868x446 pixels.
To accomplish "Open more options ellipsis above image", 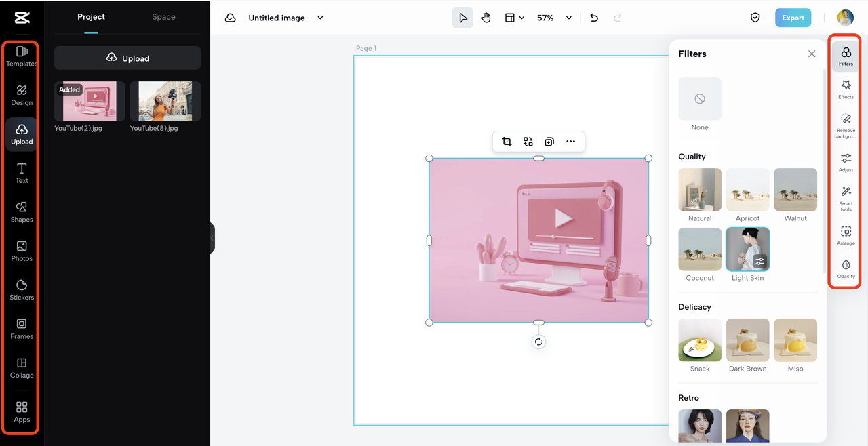I will point(570,142).
